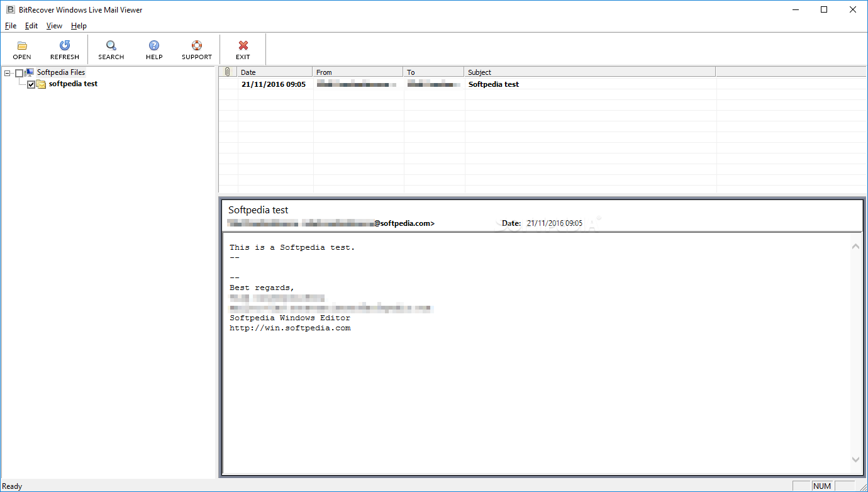868x492 pixels.
Task: Click the BitRecover app icon in title bar
Action: coord(9,9)
